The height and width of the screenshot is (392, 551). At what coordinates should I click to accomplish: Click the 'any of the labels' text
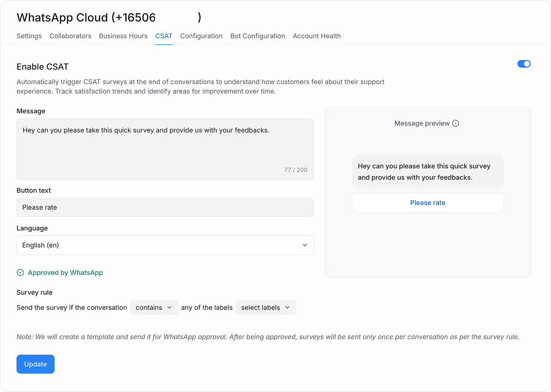207,308
